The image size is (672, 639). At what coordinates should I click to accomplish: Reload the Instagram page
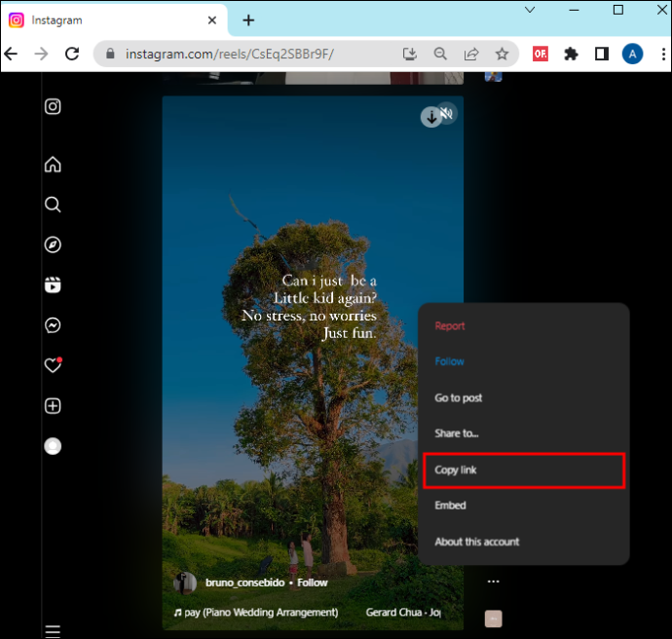tap(72, 54)
